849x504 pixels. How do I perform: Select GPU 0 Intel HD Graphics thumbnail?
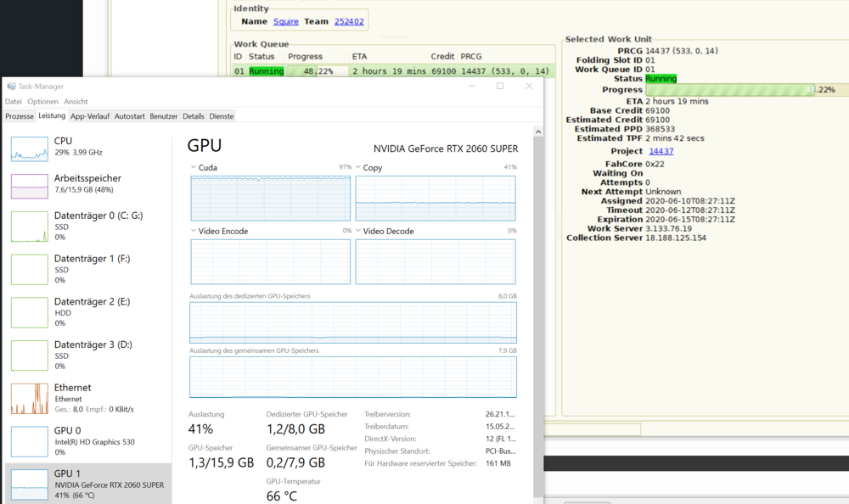click(30, 441)
